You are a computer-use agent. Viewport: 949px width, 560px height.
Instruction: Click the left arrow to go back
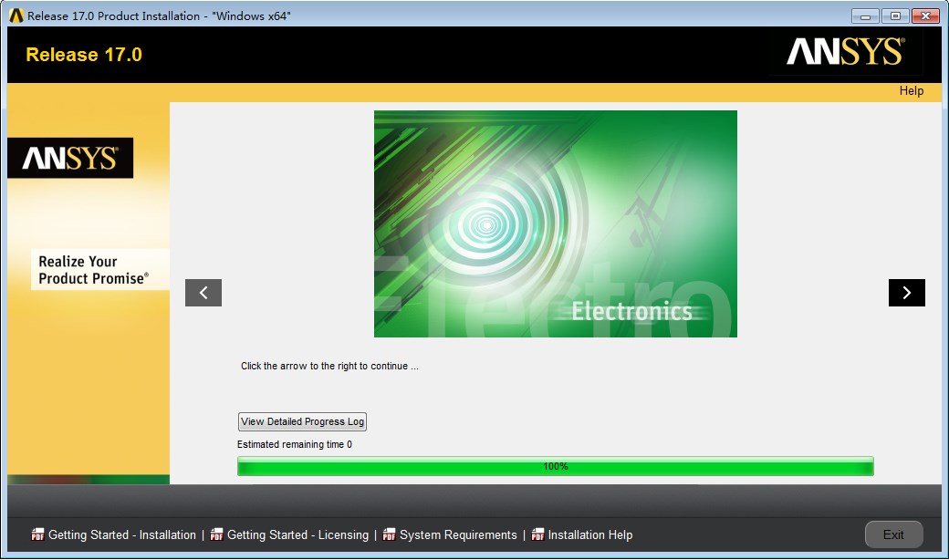203,293
